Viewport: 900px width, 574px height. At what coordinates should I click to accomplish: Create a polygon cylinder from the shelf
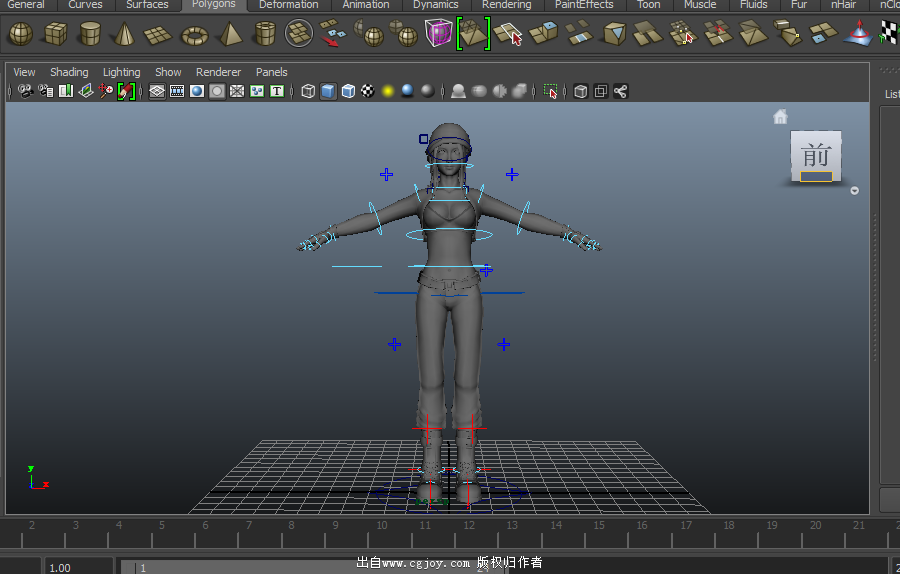coord(90,33)
